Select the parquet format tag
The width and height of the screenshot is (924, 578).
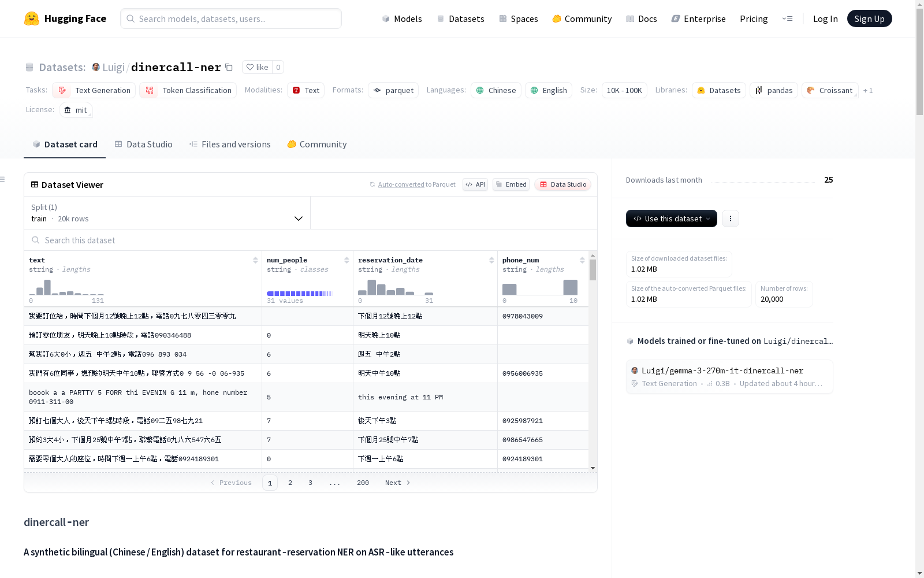tap(393, 90)
